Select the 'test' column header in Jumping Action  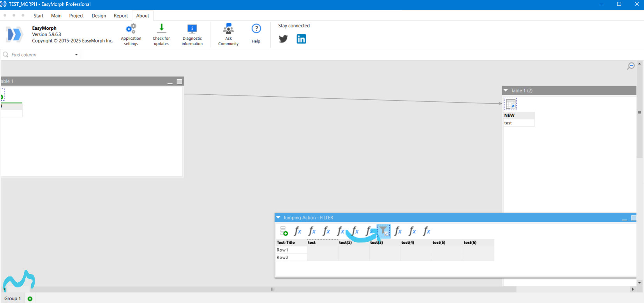click(323, 243)
